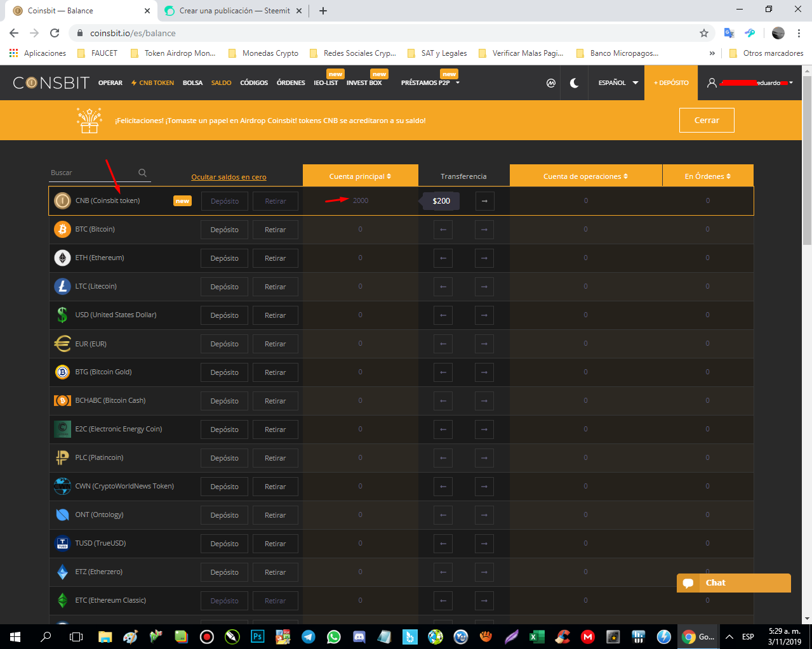Click left transfer arrow in BTC row

pos(443,230)
